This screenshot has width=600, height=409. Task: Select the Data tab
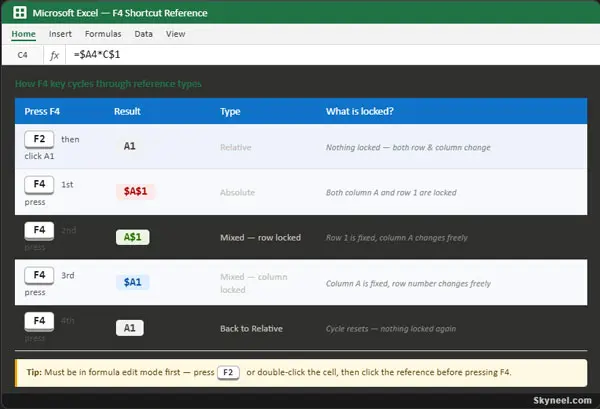(143, 34)
